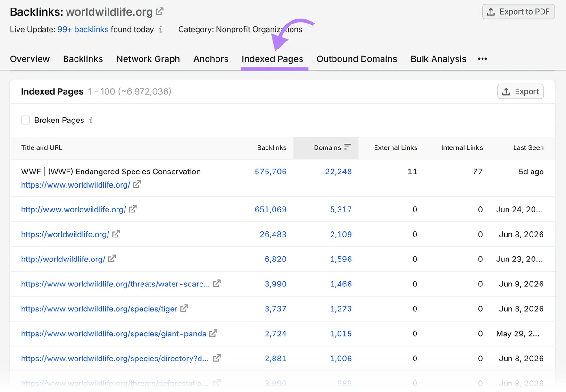This screenshot has width=566, height=392.
Task: Open the species/tiger URL link
Action: 99,309
